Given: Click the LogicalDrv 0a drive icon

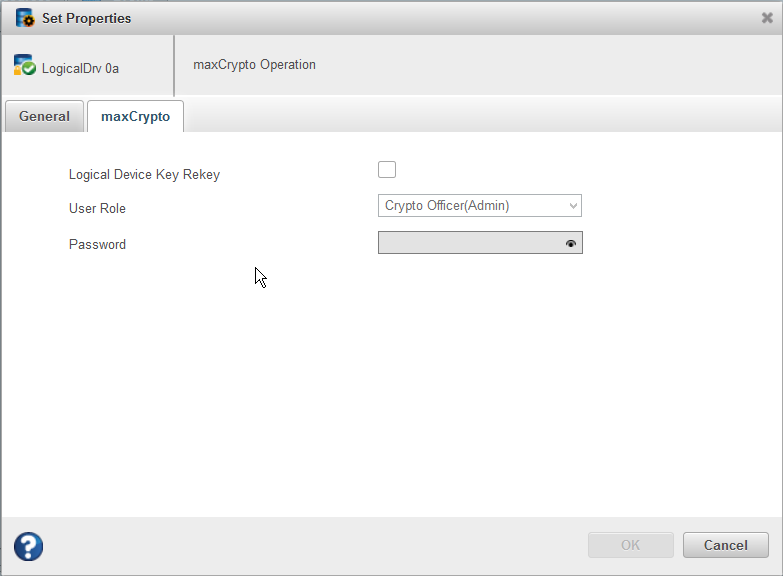Looking at the screenshot, I should [25, 66].
